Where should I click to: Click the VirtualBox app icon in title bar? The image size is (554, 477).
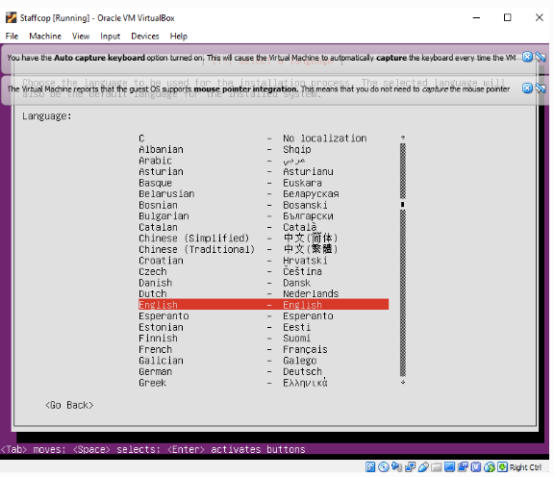pos(11,17)
